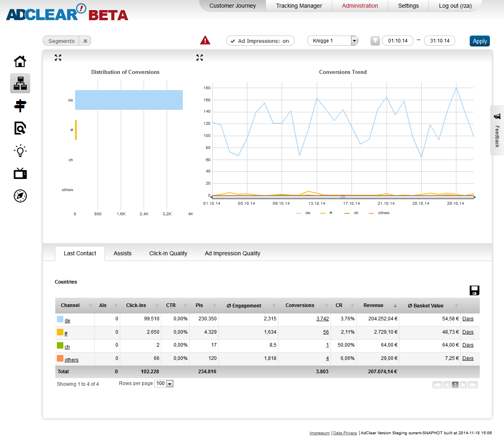504x448 pixels.
Task: Click the red warning triangle icon
Action: point(205,40)
